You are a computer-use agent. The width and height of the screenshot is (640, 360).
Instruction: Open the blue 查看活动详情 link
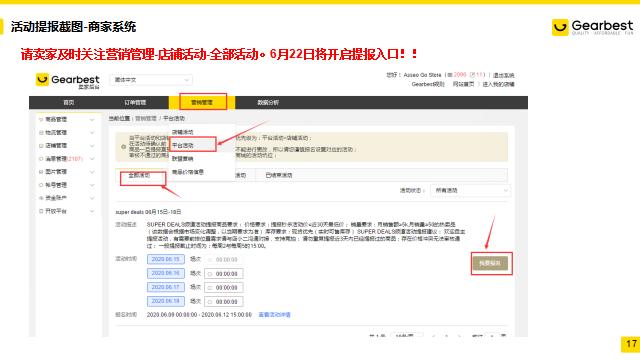[274, 315]
